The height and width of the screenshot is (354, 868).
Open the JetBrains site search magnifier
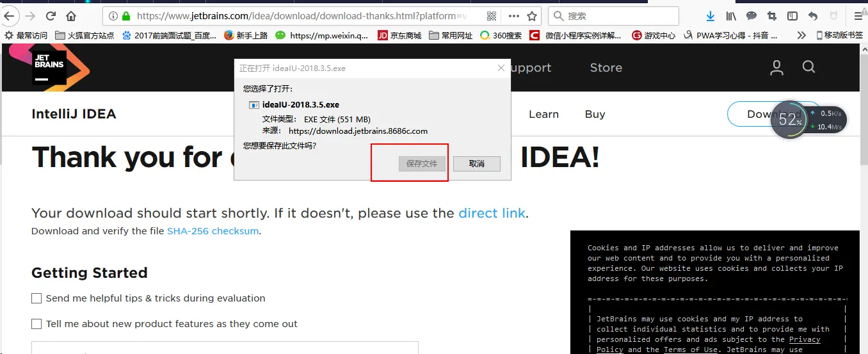point(808,67)
